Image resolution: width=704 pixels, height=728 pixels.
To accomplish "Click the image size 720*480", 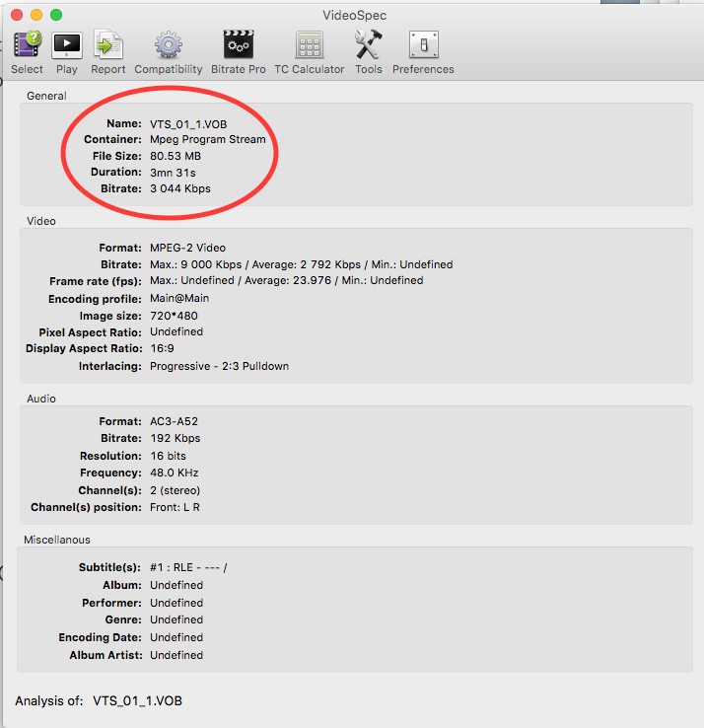I will (x=174, y=316).
